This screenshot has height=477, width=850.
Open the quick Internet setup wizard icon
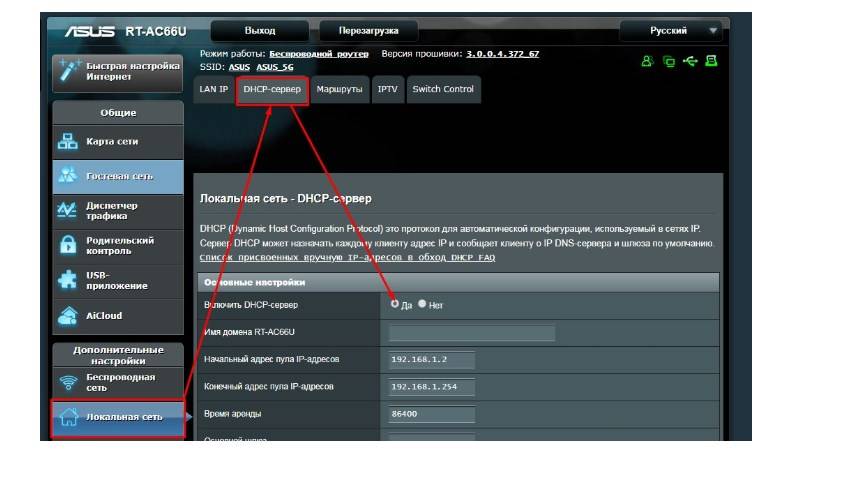(69, 71)
